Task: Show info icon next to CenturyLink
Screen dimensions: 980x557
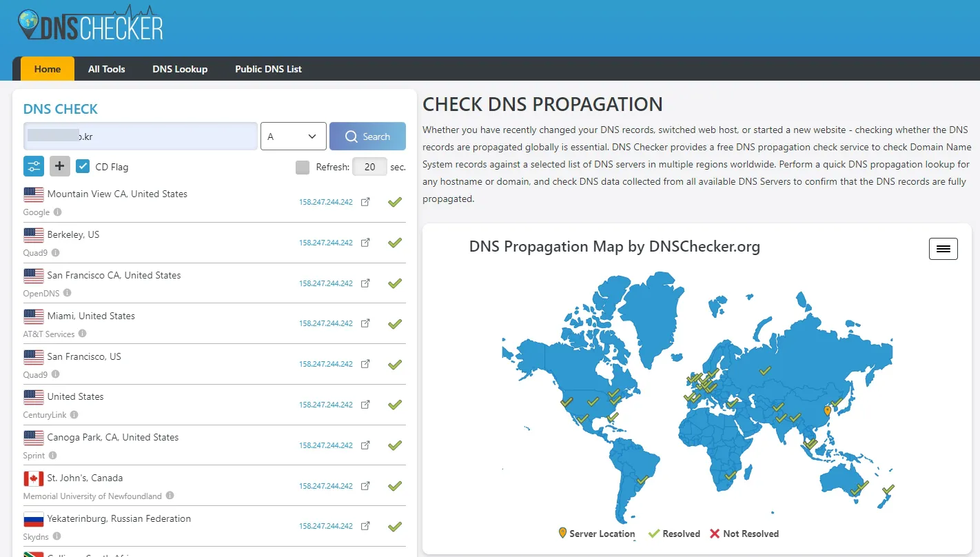Action: pos(74,415)
